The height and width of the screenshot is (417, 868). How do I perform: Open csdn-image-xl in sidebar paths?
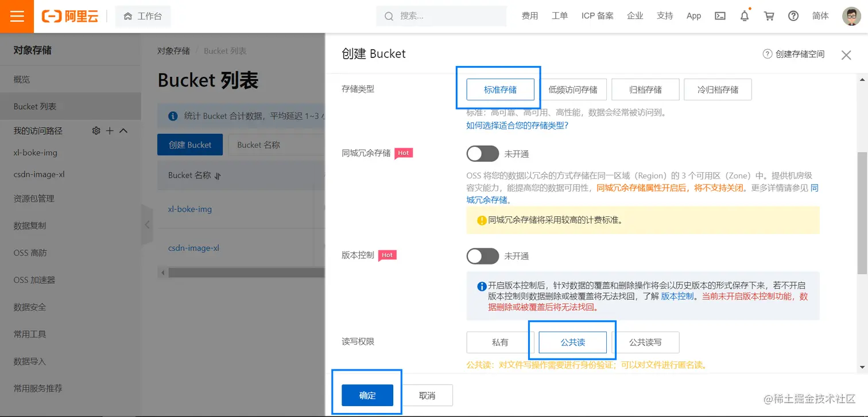[x=39, y=174]
